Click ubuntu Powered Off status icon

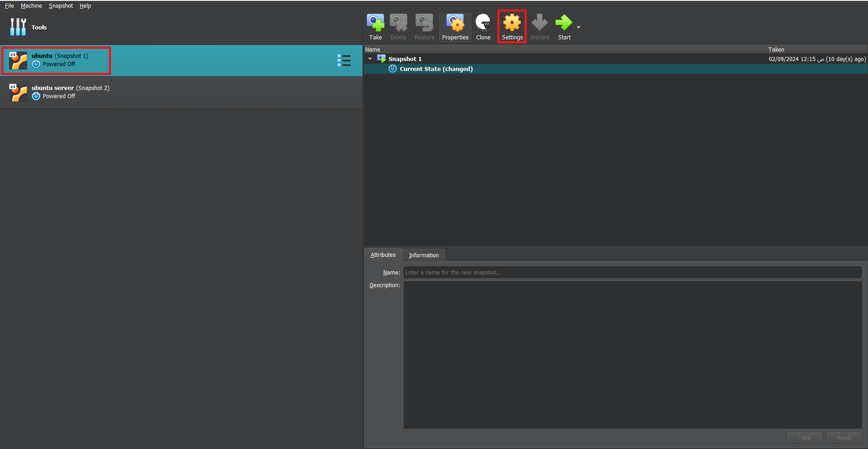click(x=36, y=64)
